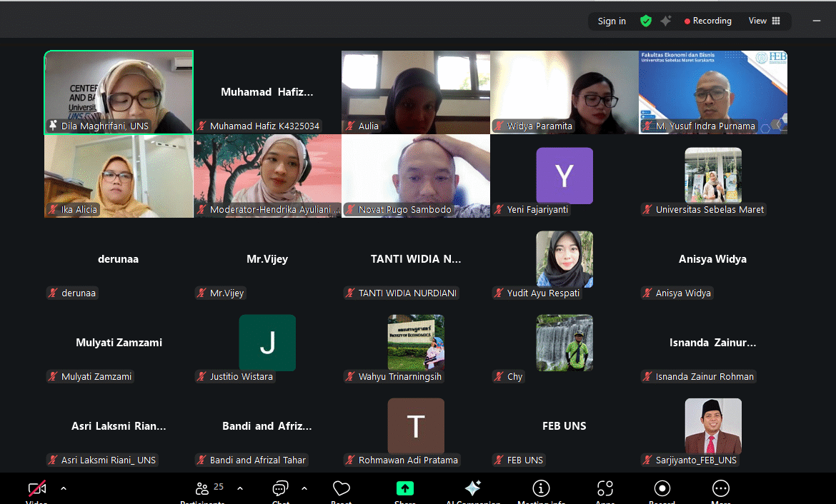Expand the caret next to Chat
The height and width of the screenshot is (504, 836).
(304, 489)
